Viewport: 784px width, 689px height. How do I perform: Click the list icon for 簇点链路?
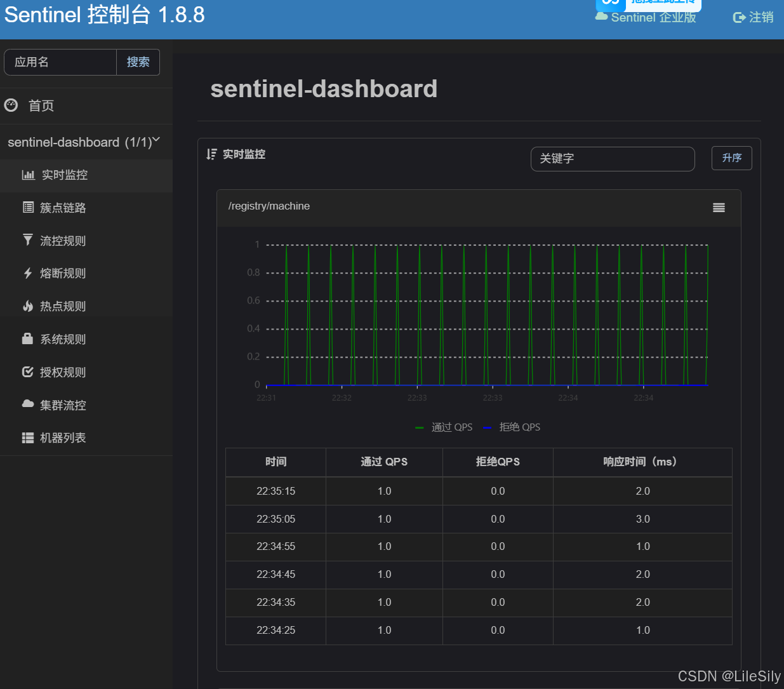coord(28,207)
